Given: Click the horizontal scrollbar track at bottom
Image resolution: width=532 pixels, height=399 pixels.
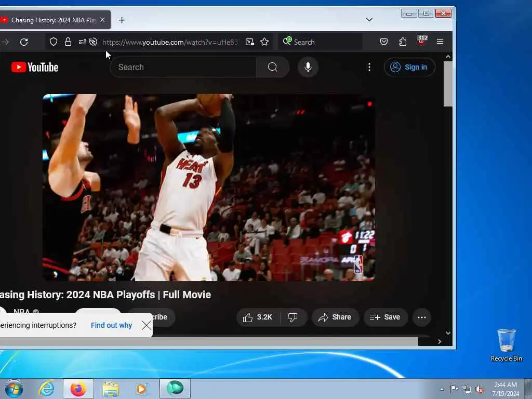Looking at the screenshot, I should pyautogui.click(x=209, y=342).
